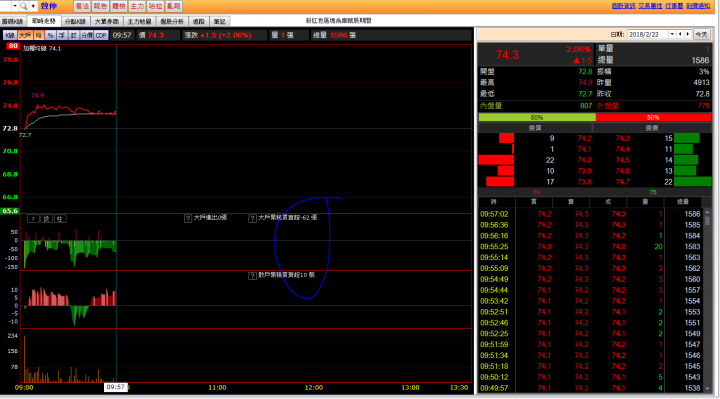The width and height of the screenshot is (720, 399).
Task: Click the tick list vertical scrollbar
Action: pos(708,301)
